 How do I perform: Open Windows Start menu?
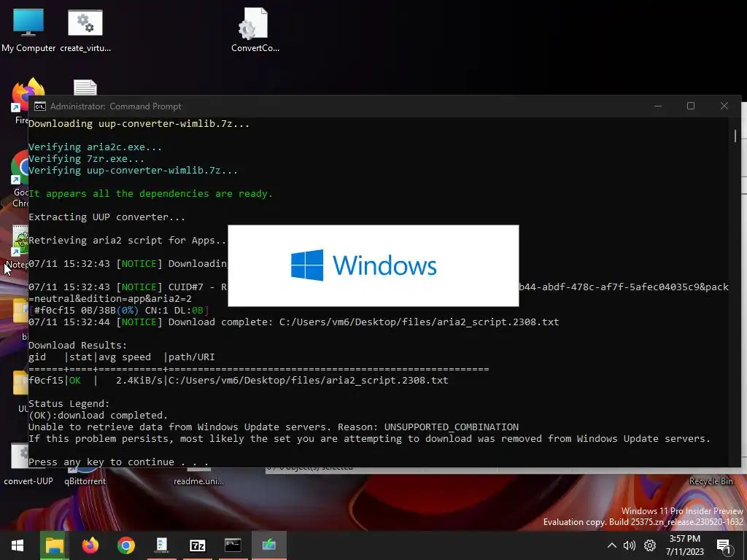[x=18, y=545]
